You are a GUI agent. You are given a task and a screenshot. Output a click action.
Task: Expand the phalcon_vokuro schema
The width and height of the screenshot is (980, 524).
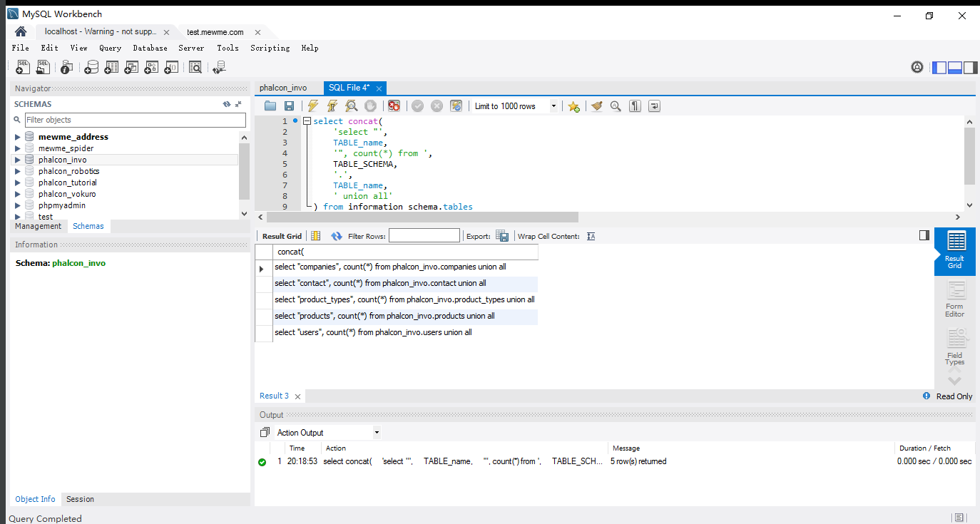click(18, 194)
